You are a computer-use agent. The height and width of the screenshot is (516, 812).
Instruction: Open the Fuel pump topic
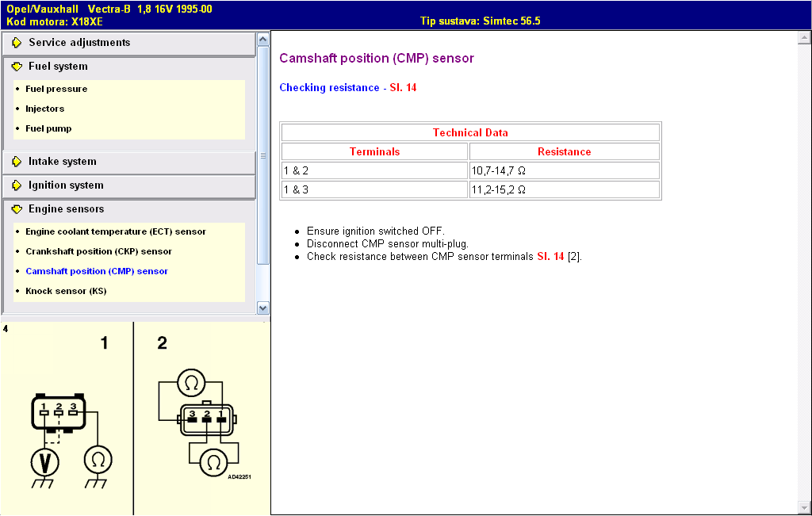pos(48,128)
